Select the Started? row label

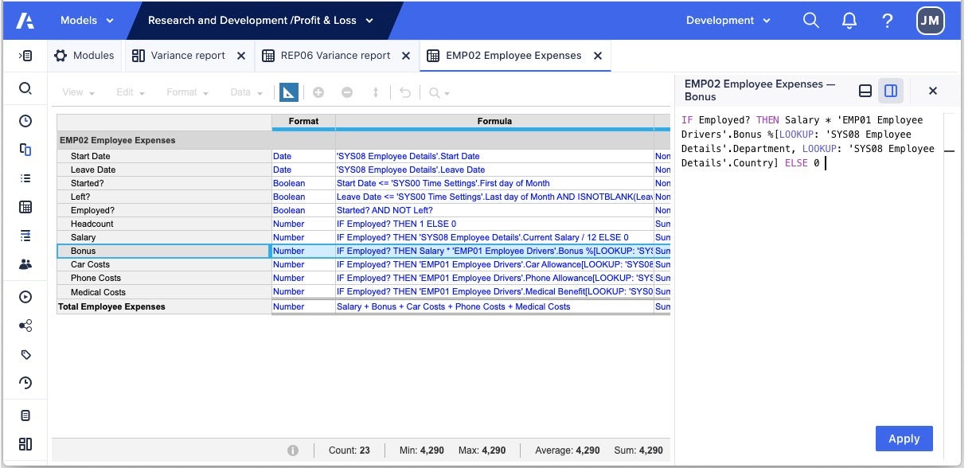point(164,184)
